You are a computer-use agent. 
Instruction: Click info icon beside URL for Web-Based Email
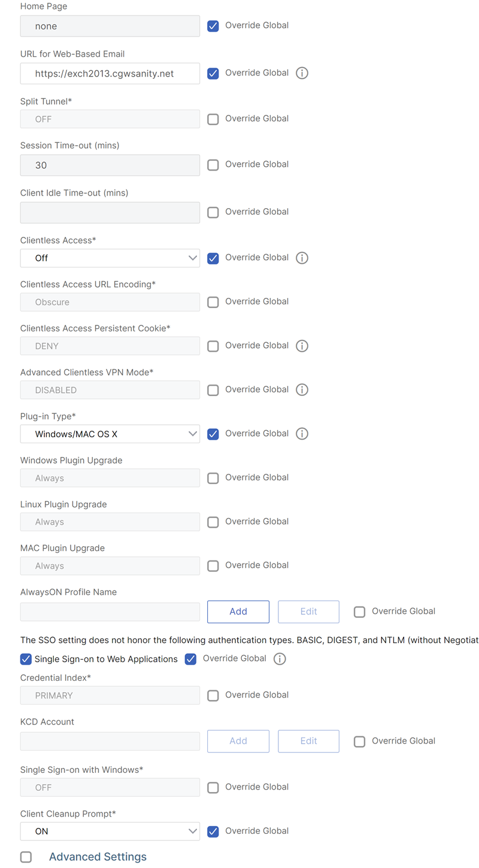[x=302, y=73]
